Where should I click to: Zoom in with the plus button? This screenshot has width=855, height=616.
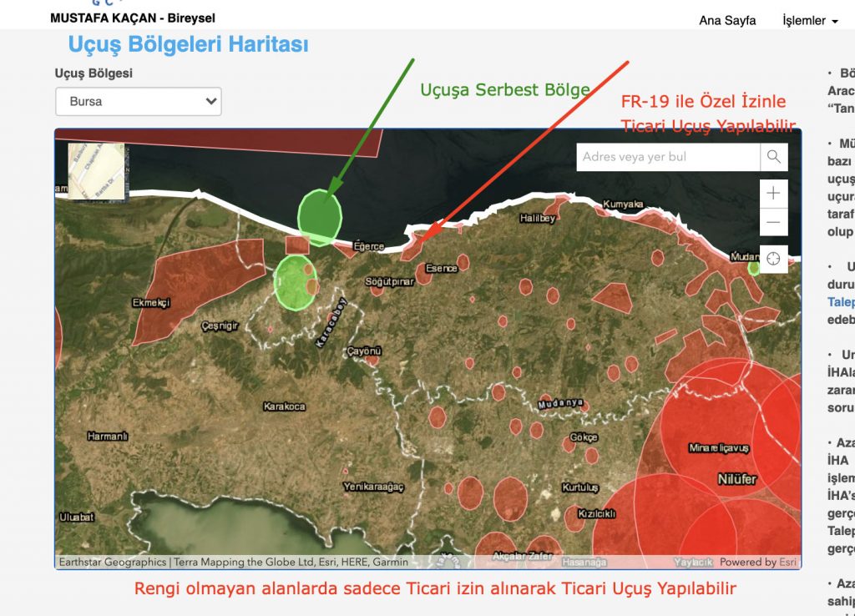pos(773,194)
